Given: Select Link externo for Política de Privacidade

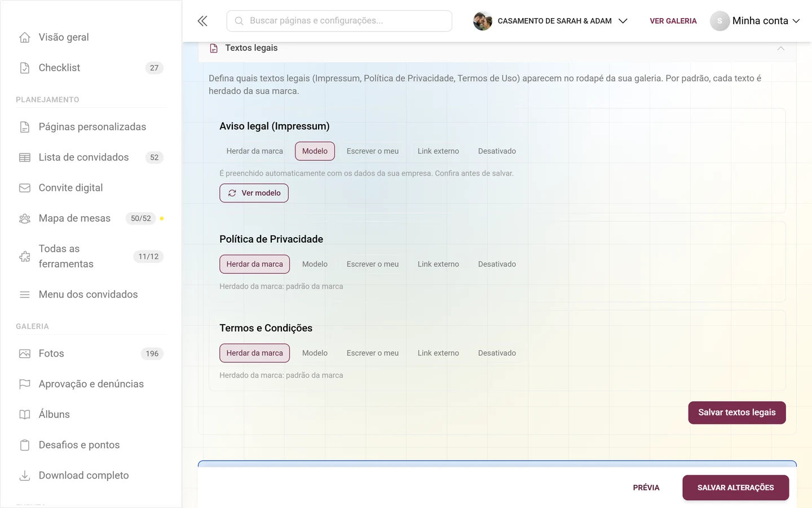Looking at the screenshot, I should 438,264.
